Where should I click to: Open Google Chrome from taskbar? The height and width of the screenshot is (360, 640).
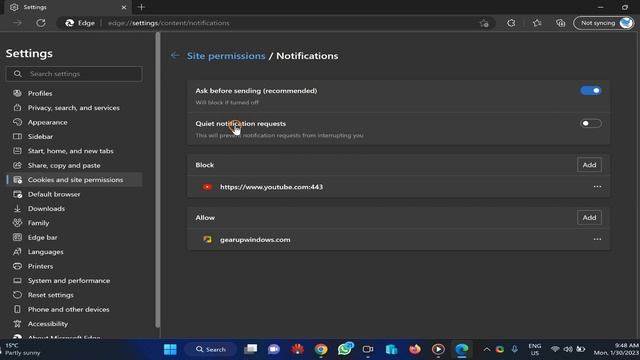[x=321, y=349]
